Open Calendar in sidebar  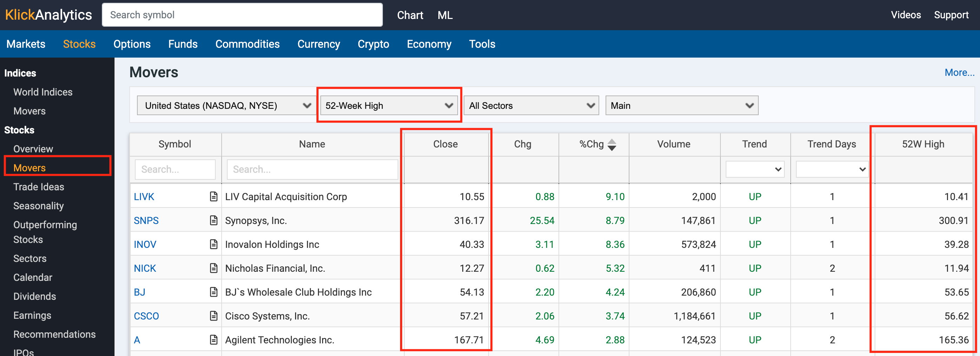click(33, 278)
